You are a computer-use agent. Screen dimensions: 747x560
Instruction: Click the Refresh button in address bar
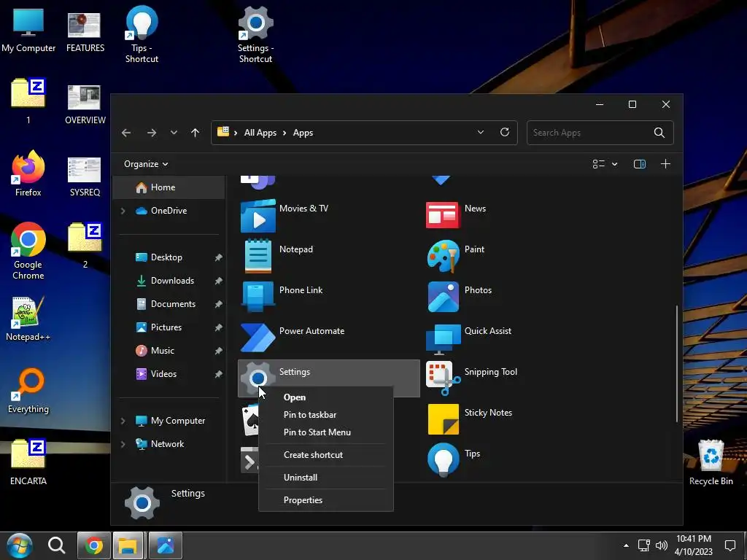pos(505,133)
